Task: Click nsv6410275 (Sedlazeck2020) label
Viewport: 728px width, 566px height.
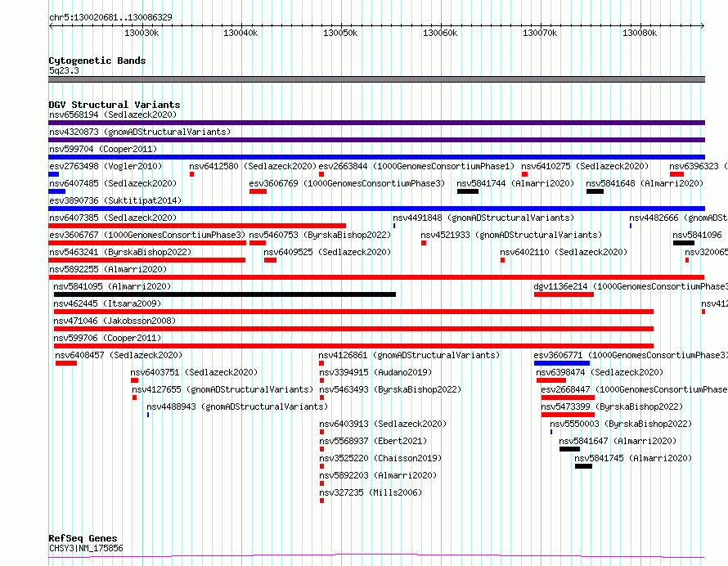Action: tap(585, 166)
